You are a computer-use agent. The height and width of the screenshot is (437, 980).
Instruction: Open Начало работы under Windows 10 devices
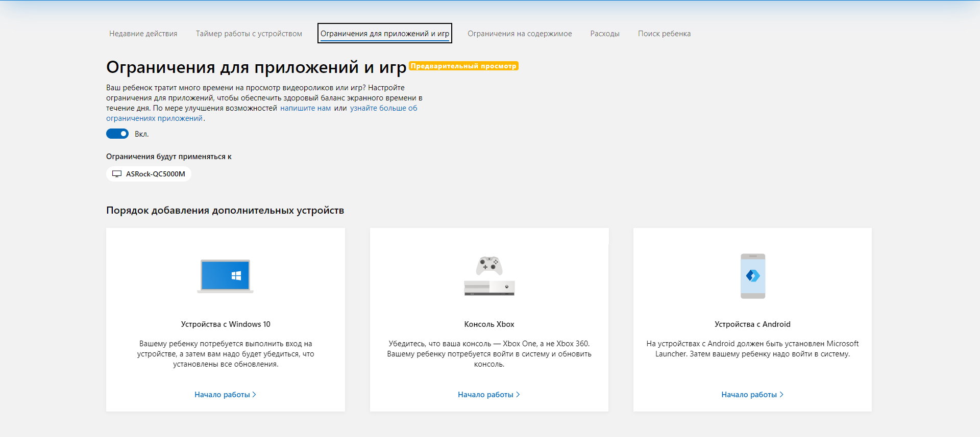225,395
